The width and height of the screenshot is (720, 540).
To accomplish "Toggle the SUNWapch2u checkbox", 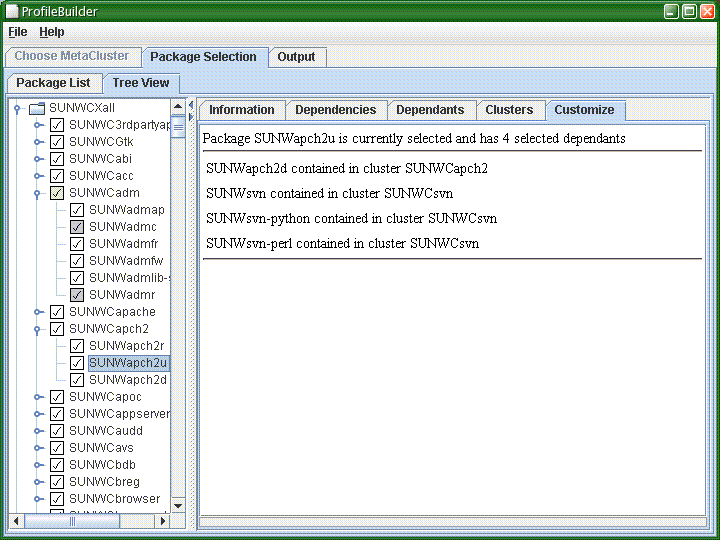I will pos(77,363).
